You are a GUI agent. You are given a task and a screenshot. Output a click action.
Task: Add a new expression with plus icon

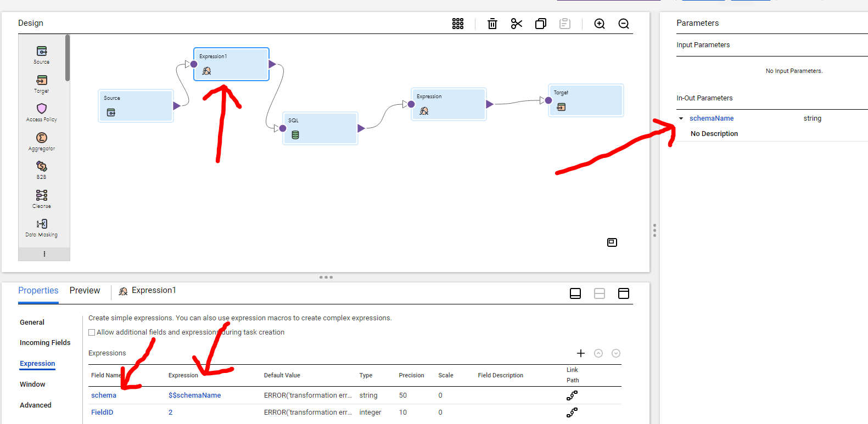[581, 353]
